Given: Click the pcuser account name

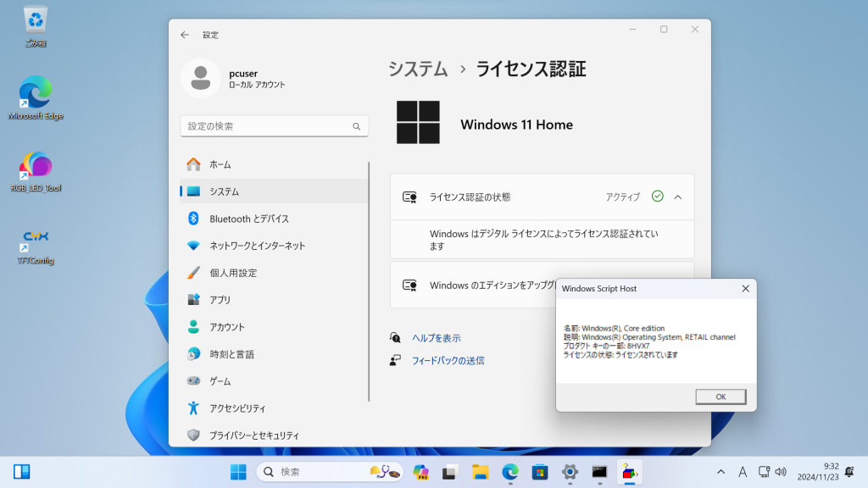Looking at the screenshot, I should click(243, 74).
